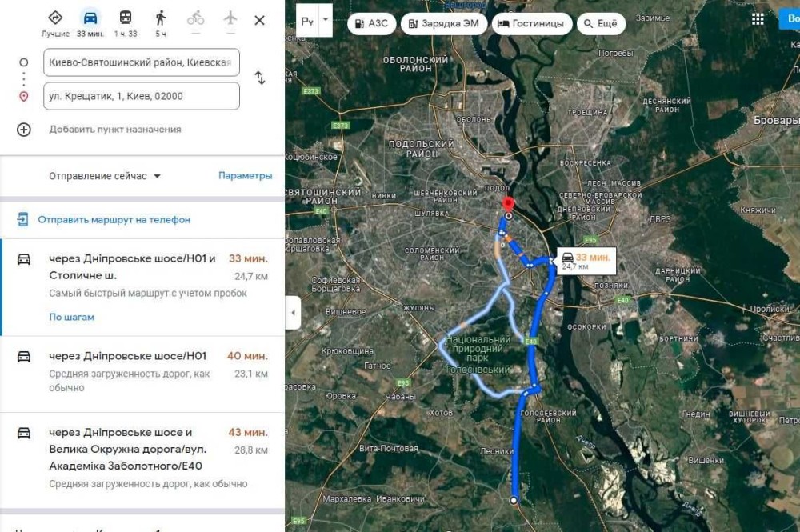Select the 40 мин. route via Дніпровське шосе/Н01
The image size is (800, 532).
(142, 374)
